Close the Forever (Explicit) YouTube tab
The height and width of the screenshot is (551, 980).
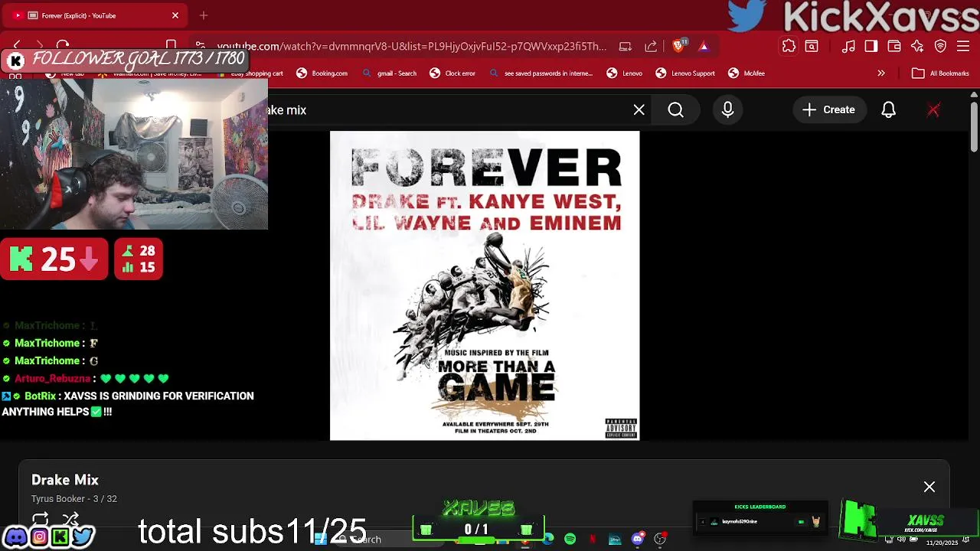click(175, 15)
